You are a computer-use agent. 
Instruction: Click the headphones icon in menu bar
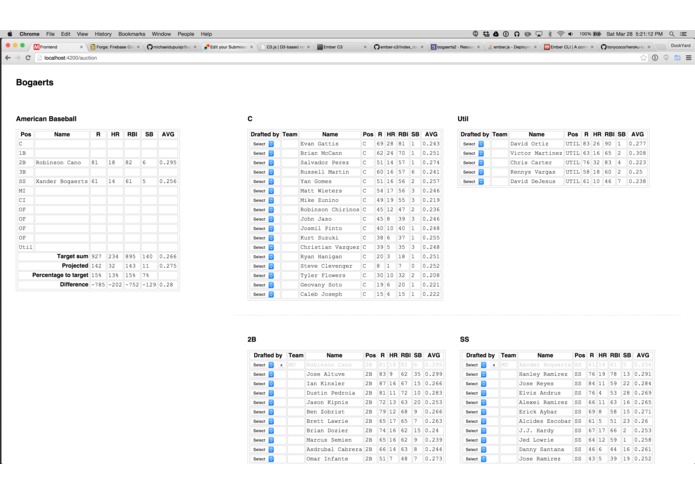(517, 34)
